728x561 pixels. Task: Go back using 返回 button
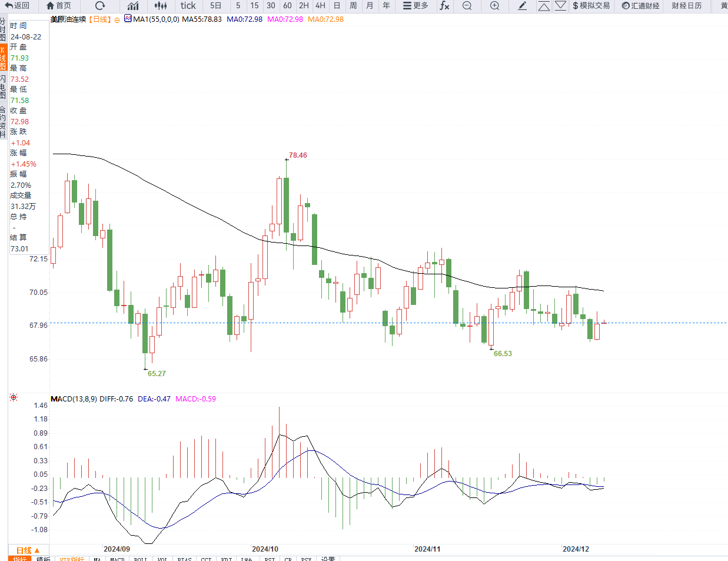point(17,6)
